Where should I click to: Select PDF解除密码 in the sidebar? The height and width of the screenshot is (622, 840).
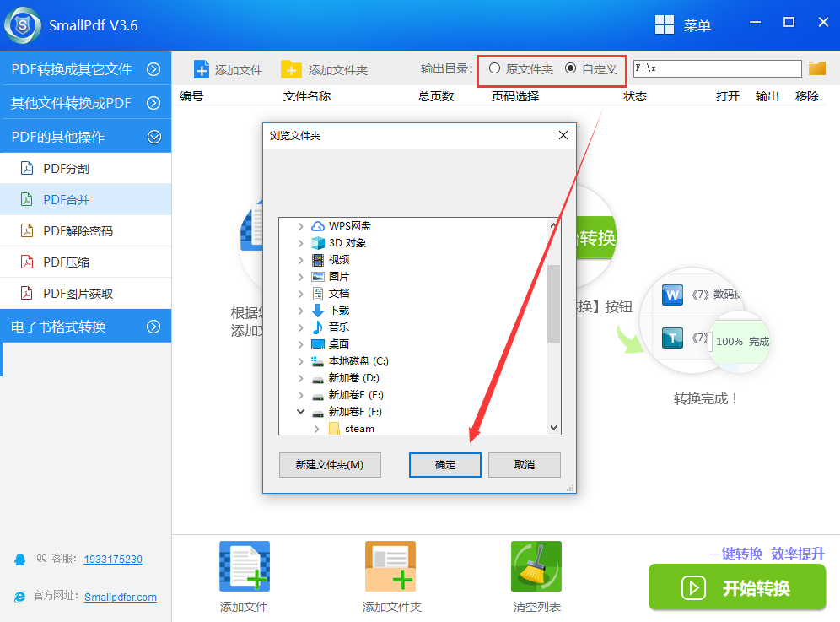tap(86, 230)
